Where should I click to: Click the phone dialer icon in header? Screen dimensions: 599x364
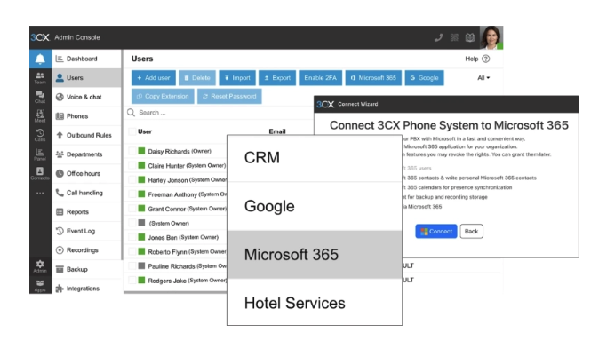[x=438, y=37]
